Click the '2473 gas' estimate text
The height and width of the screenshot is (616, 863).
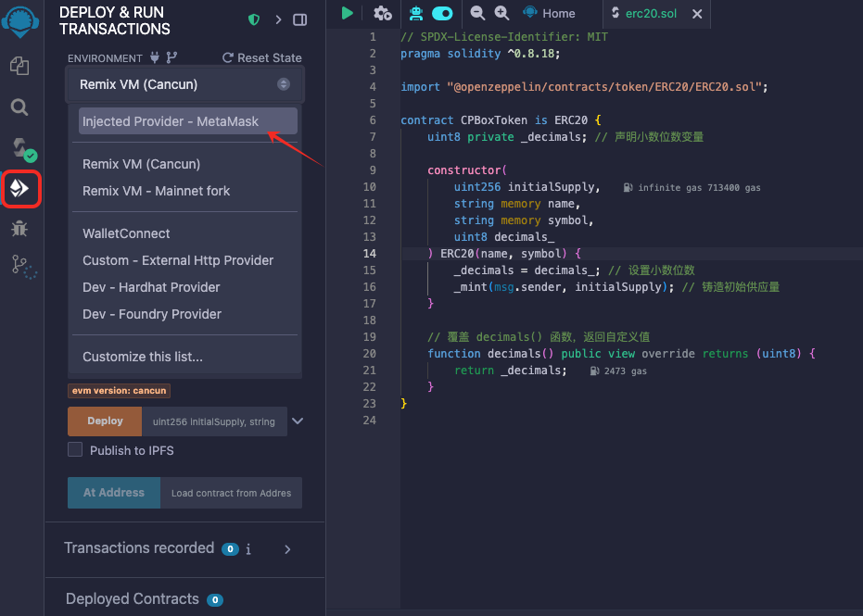[625, 371]
